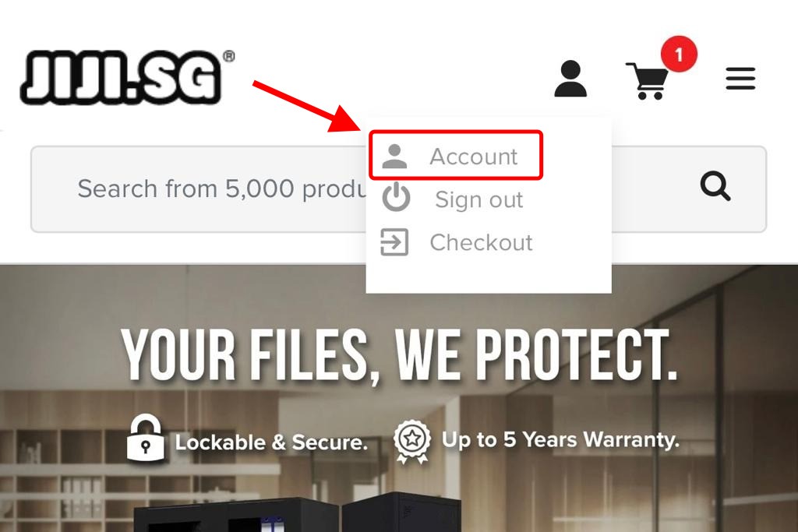
Task: Choose Sign out in the dropdown
Action: (x=479, y=199)
